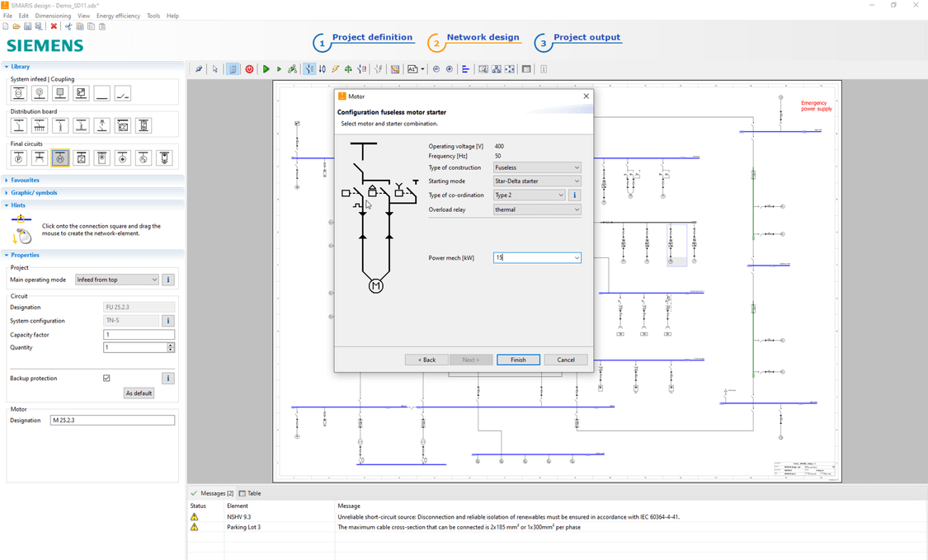
Task: Select the last Final circuits icon
Action: tap(164, 158)
